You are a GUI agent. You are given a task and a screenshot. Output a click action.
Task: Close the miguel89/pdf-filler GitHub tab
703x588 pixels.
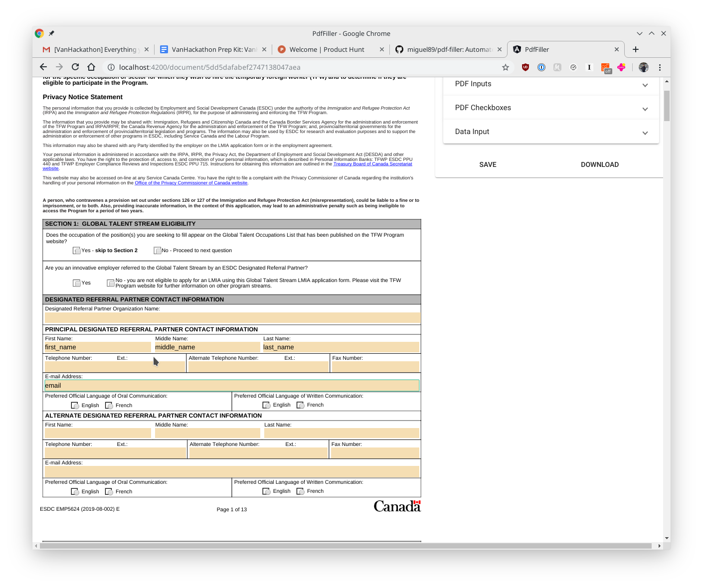point(500,49)
